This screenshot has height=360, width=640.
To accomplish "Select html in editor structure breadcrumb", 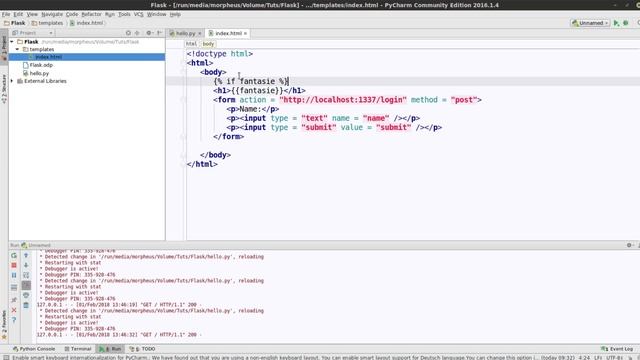I will [191, 44].
